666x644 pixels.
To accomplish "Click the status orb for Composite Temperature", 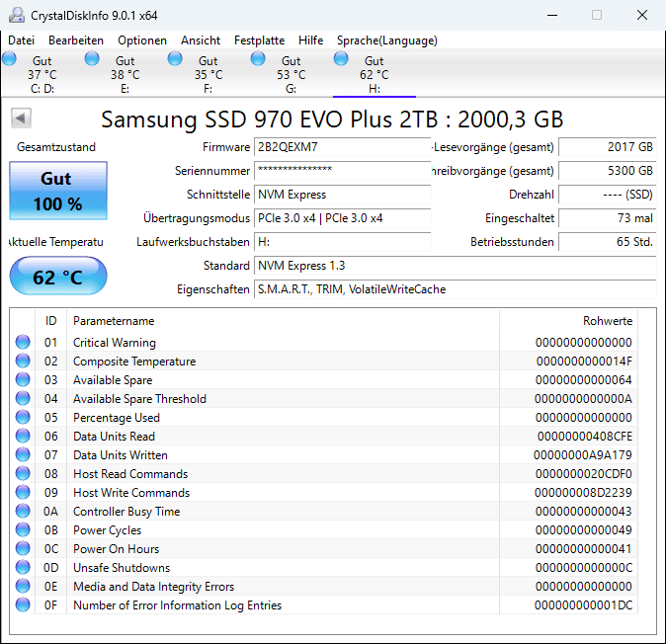I will coord(23,361).
